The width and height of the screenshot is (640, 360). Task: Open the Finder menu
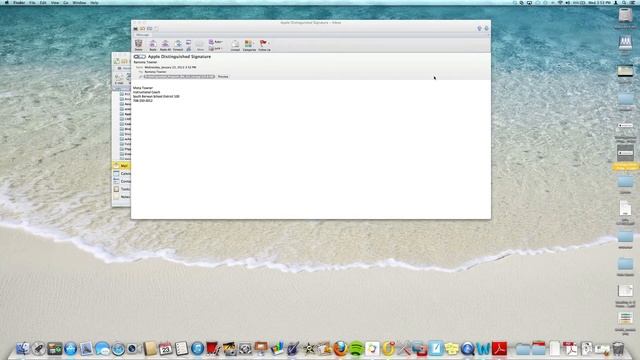point(19,2)
